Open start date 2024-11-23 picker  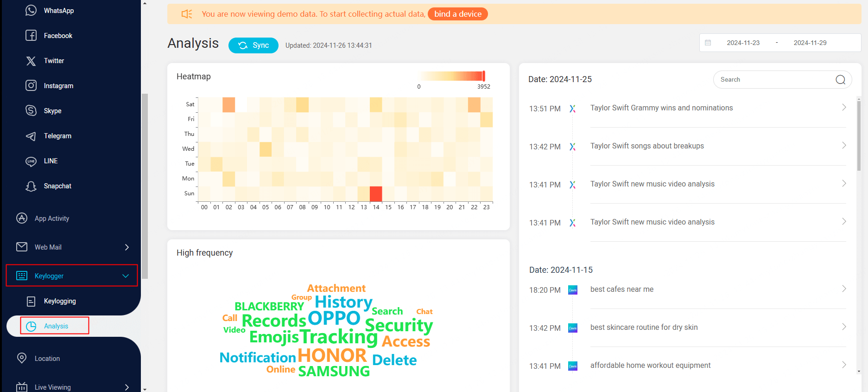[743, 43]
